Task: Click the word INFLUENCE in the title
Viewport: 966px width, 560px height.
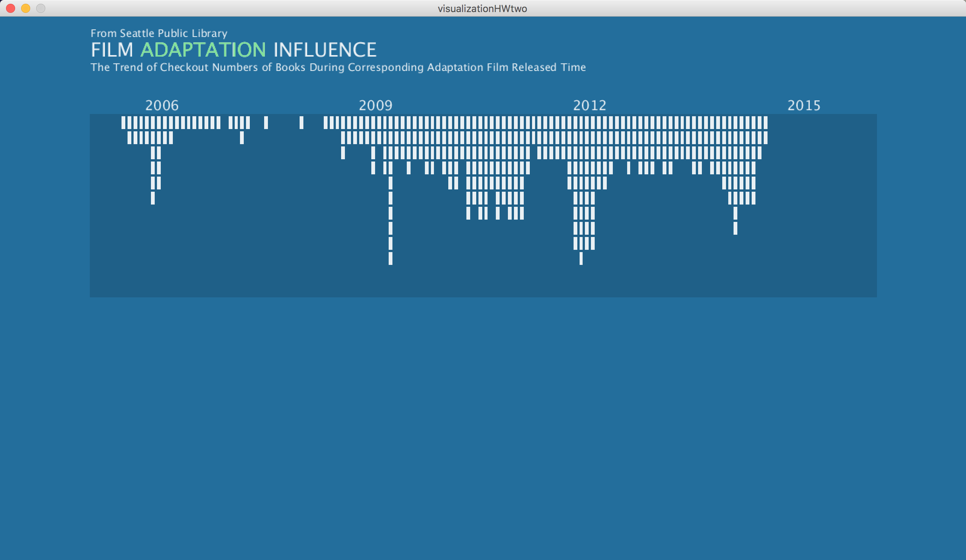Action: click(x=325, y=50)
